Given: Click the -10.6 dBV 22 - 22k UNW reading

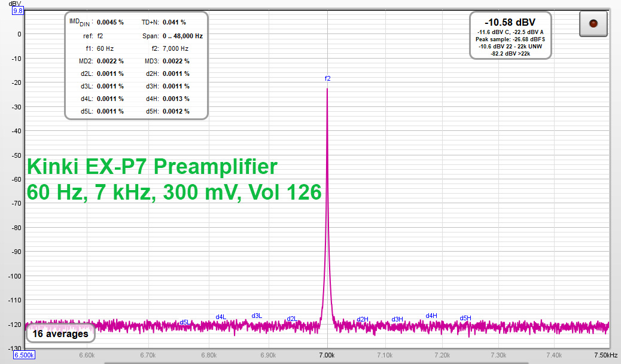Looking at the screenshot, I should [x=510, y=46].
